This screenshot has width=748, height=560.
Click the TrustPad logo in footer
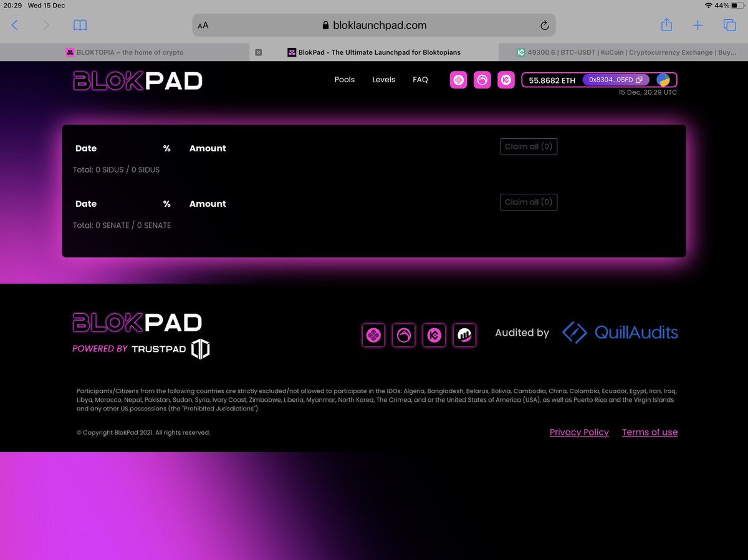171,349
